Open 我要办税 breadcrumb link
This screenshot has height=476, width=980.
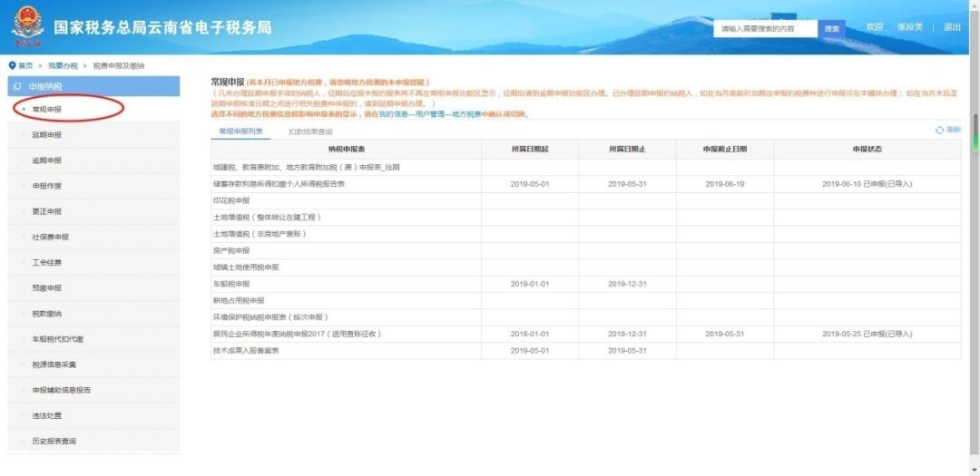pyautogui.click(x=64, y=65)
